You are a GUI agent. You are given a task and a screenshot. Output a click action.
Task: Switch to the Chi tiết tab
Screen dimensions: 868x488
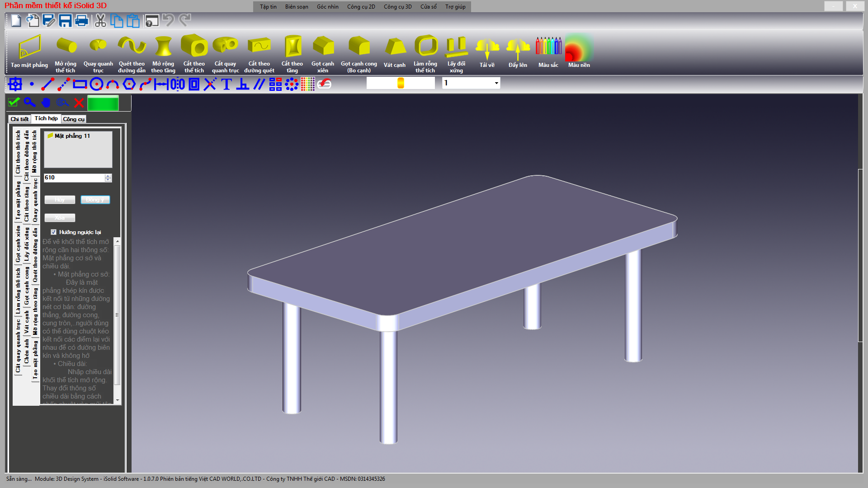coord(19,119)
